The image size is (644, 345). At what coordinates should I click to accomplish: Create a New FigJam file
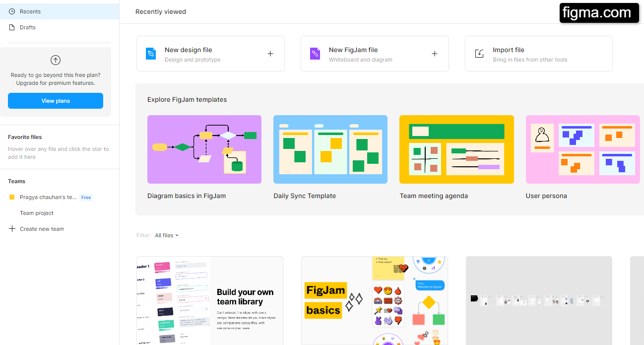[375, 54]
